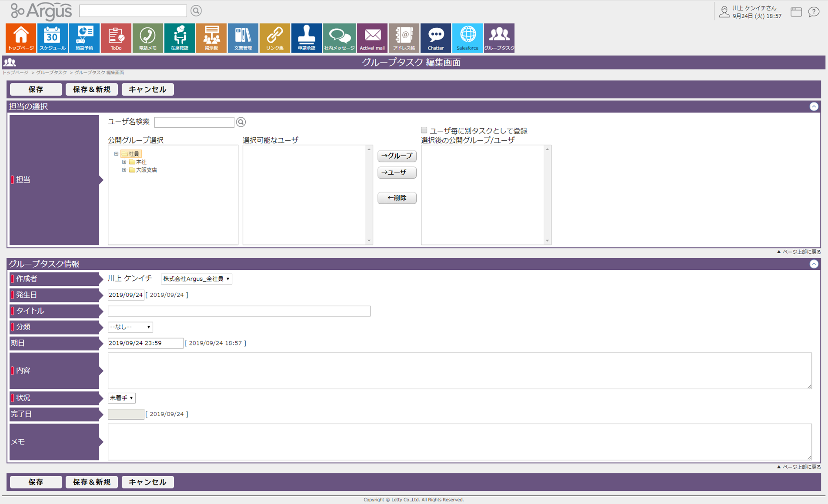Viewport: 828px width, 504px height.
Task: Open the 状況 未着手 dropdown
Action: tap(121, 398)
